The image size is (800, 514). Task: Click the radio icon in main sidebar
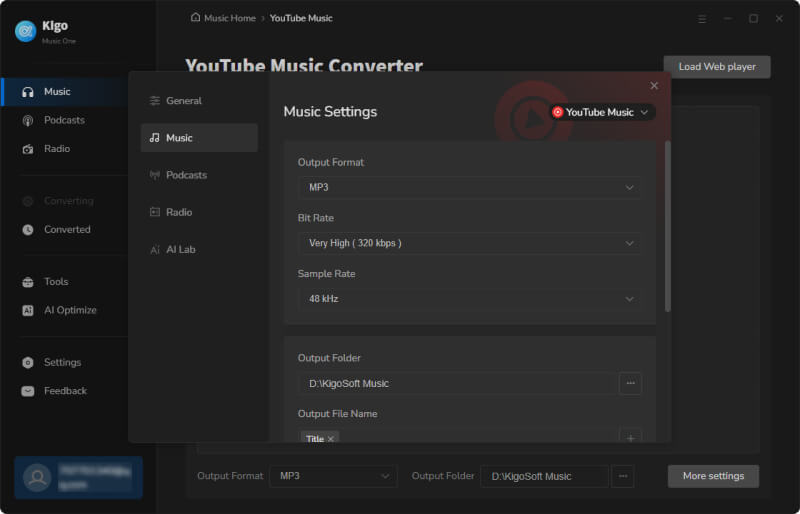pyautogui.click(x=28, y=149)
